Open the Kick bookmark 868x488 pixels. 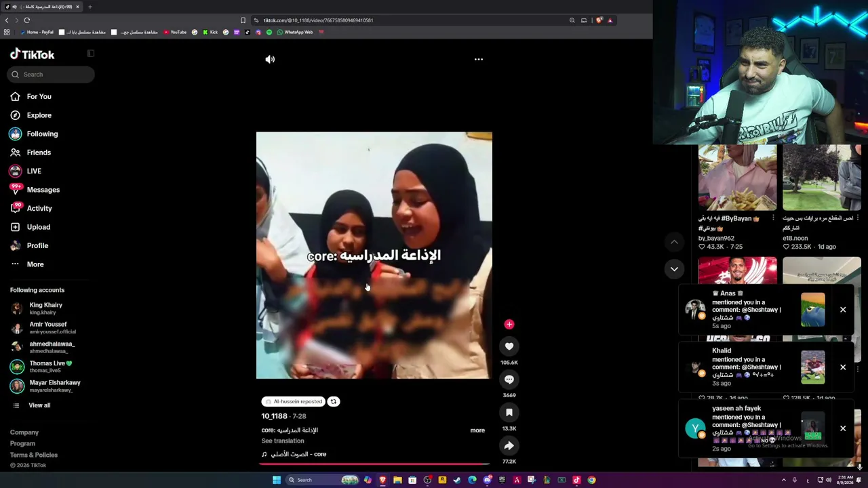pyautogui.click(x=210, y=33)
